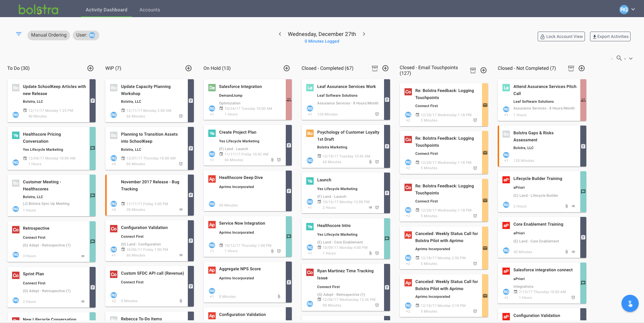Click alarm icon on Update Capacity Planning Workshop
The width and height of the screenshot is (644, 323).
tap(181, 116)
